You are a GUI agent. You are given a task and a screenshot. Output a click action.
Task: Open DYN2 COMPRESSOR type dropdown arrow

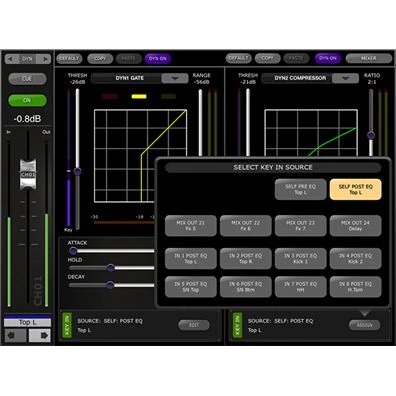345,78
